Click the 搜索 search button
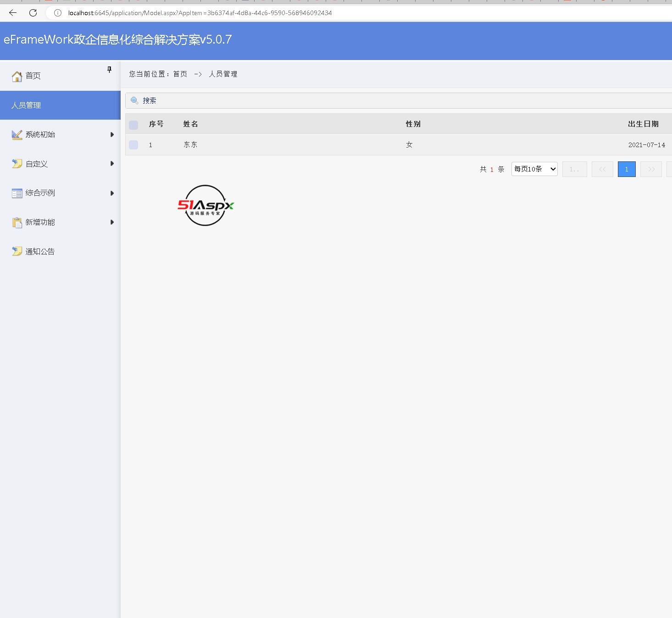 [150, 100]
